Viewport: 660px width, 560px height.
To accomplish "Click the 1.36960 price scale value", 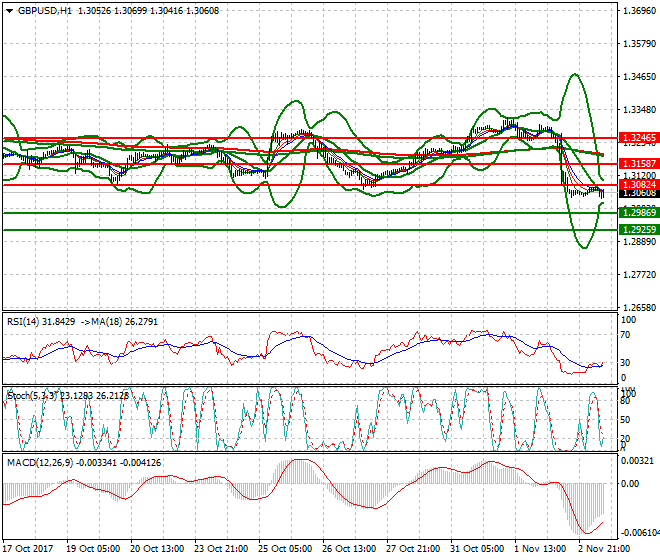I will coord(639,11).
